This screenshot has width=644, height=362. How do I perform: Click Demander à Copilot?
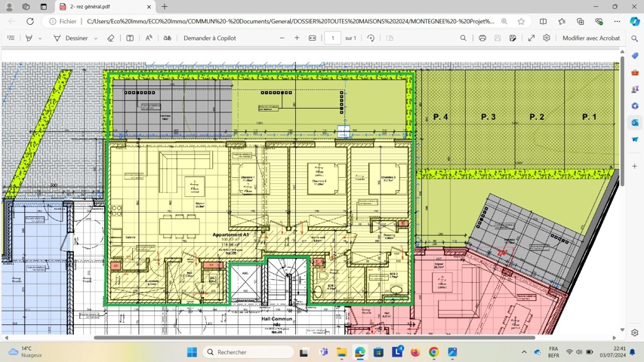(x=209, y=38)
